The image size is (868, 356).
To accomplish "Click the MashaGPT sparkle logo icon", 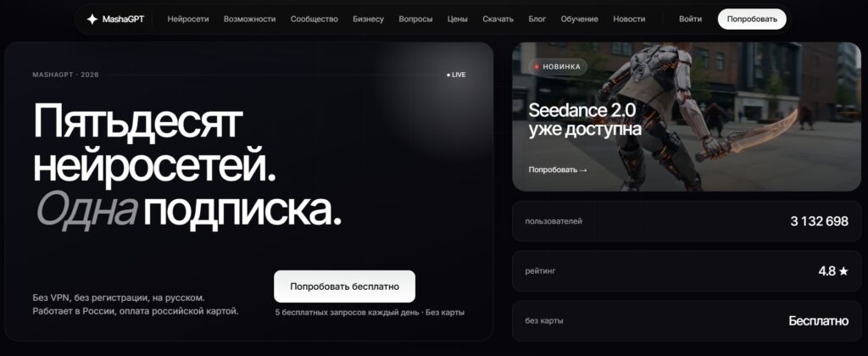I will [92, 19].
